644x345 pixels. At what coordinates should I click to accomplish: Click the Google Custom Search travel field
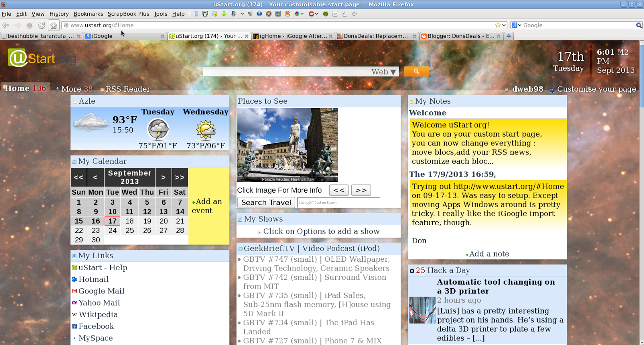339,202
